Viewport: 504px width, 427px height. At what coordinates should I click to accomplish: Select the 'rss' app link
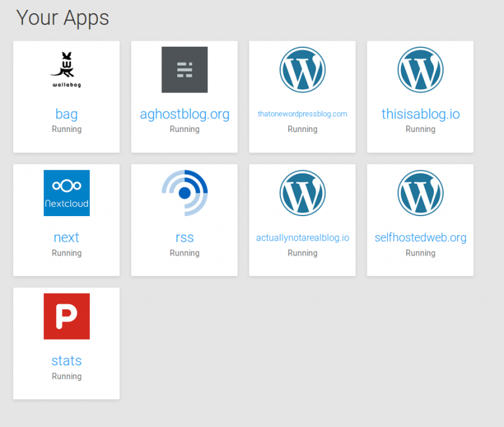pos(184,237)
